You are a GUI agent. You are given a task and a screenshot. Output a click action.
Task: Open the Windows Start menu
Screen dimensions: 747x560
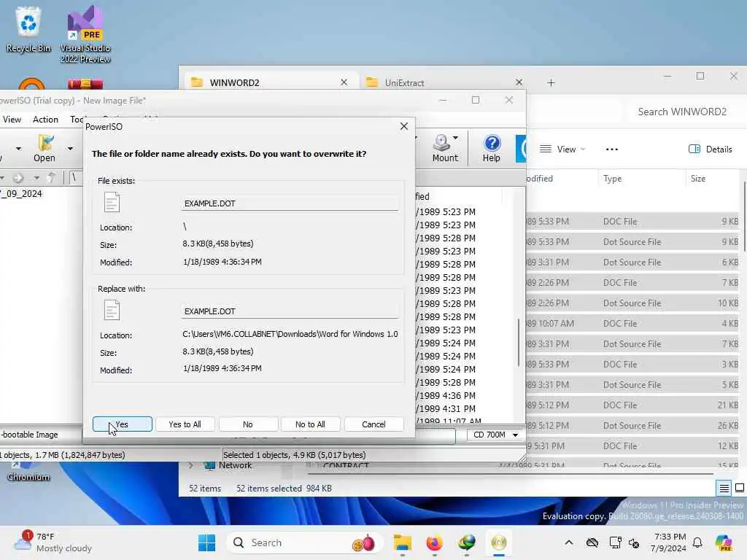[206, 542]
